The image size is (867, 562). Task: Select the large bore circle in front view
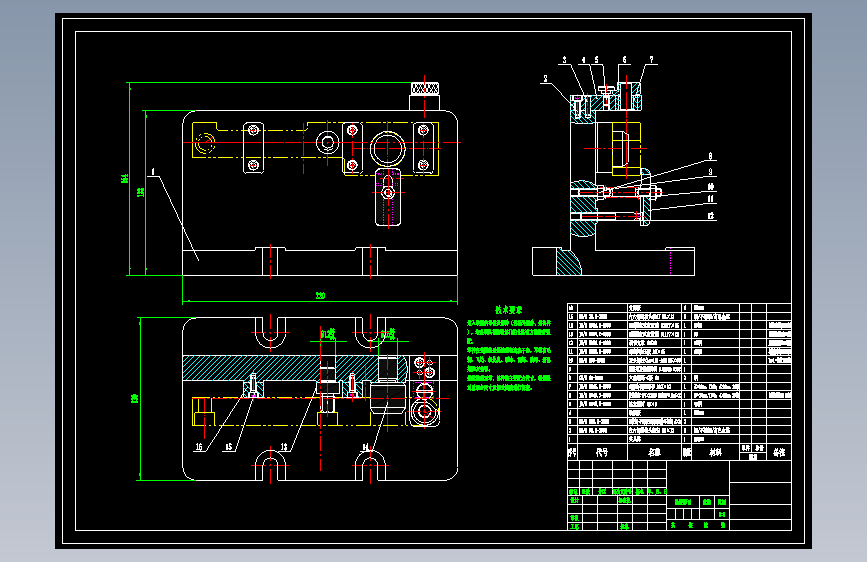pos(388,148)
